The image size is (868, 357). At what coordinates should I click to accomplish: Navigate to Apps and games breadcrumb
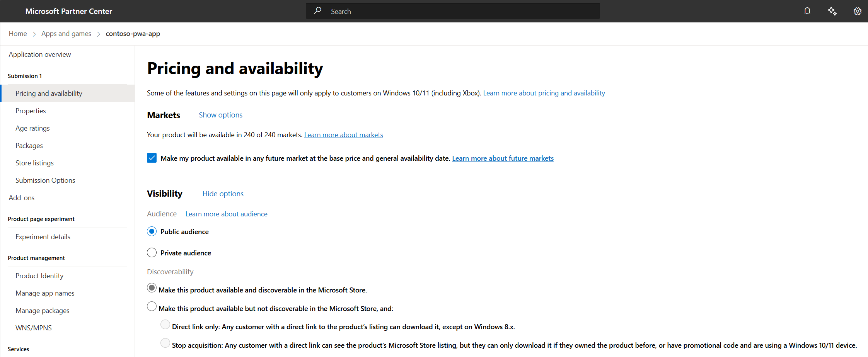pyautogui.click(x=66, y=34)
